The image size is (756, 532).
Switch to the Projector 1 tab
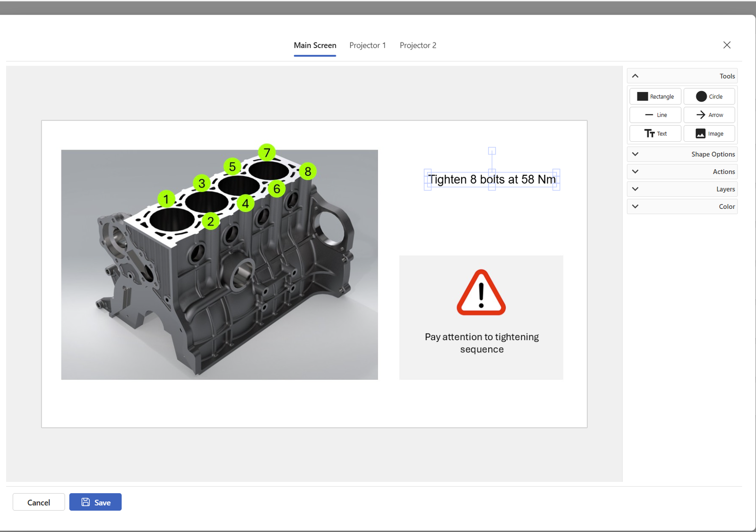coord(368,45)
